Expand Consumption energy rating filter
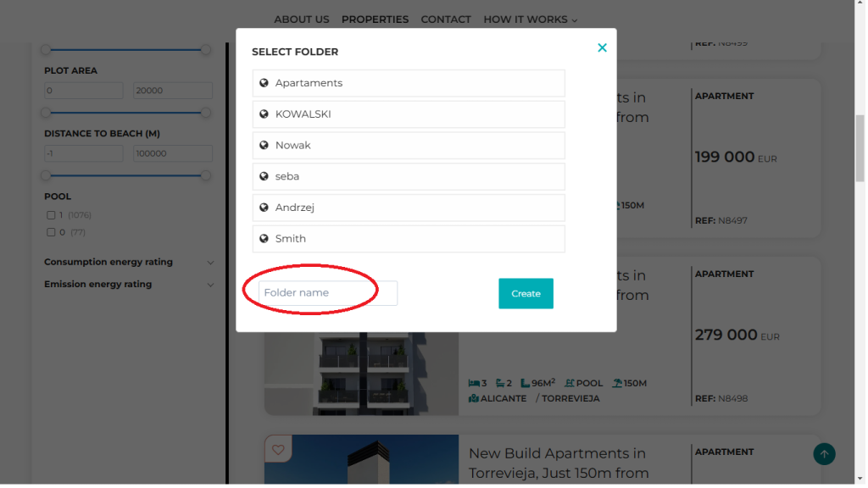This screenshot has width=868, height=488. click(x=210, y=263)
